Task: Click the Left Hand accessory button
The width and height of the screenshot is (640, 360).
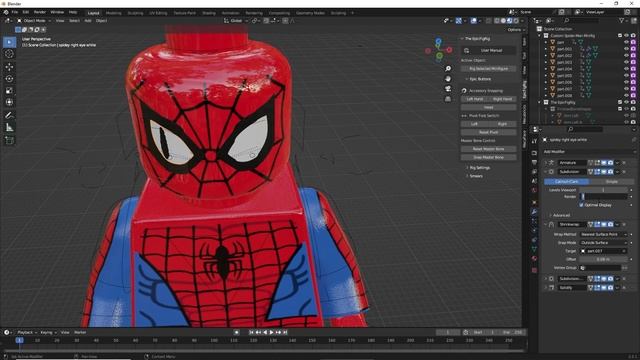Action: coord(475,99)
